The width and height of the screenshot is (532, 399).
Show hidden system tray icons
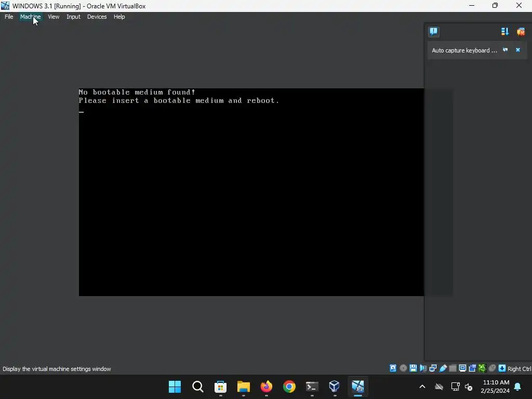(x=422, y=387)
